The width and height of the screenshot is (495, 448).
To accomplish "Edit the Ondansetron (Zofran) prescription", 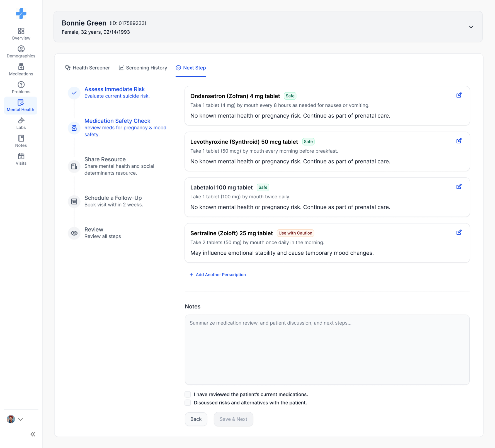I will point(459,95).
